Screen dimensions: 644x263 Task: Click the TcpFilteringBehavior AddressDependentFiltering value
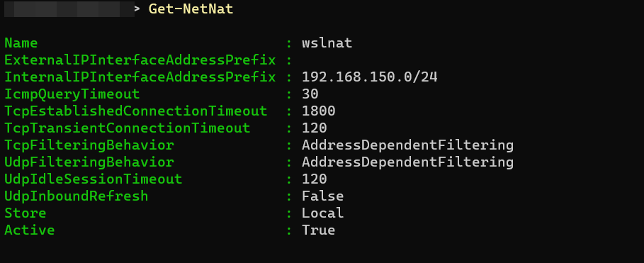point(408,145)
